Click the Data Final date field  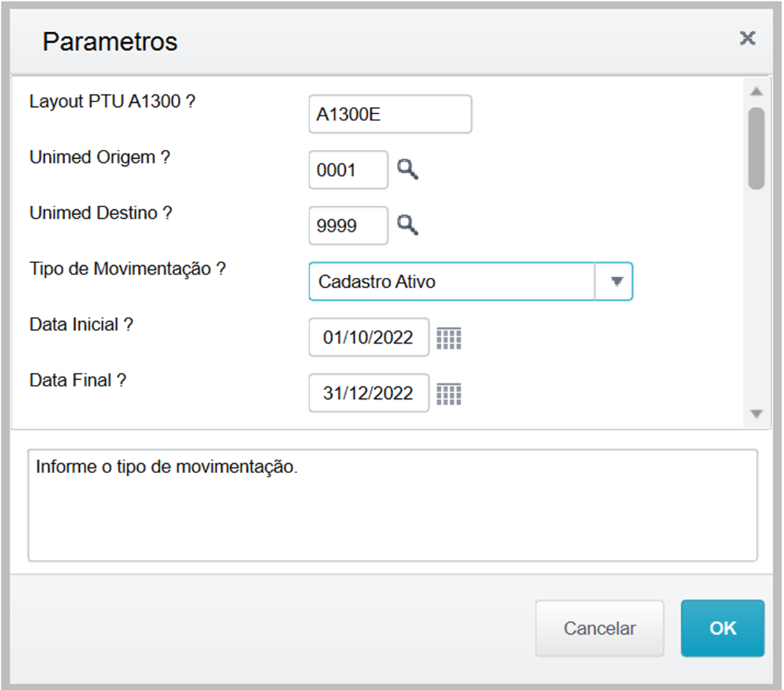368,393
